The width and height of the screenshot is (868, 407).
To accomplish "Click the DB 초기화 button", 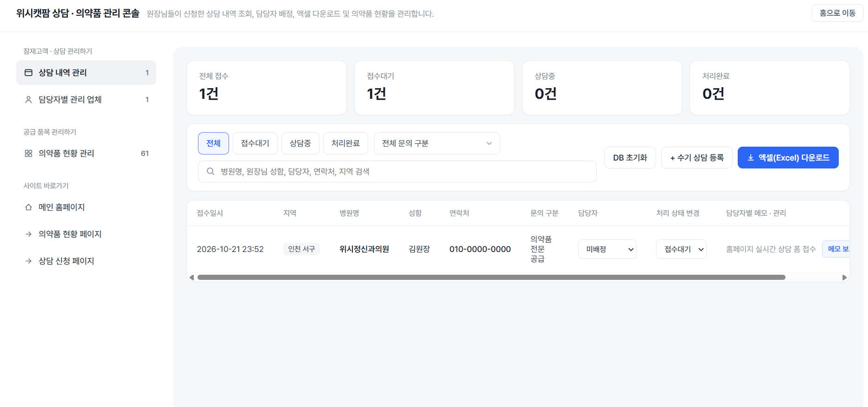I will [x=630, y=158].
